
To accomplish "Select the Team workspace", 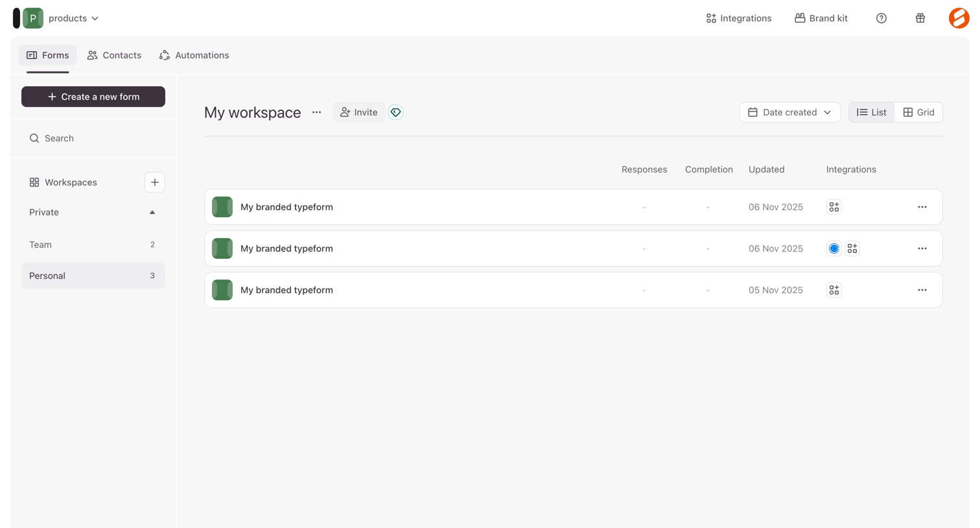I will (x=93, y=245).
